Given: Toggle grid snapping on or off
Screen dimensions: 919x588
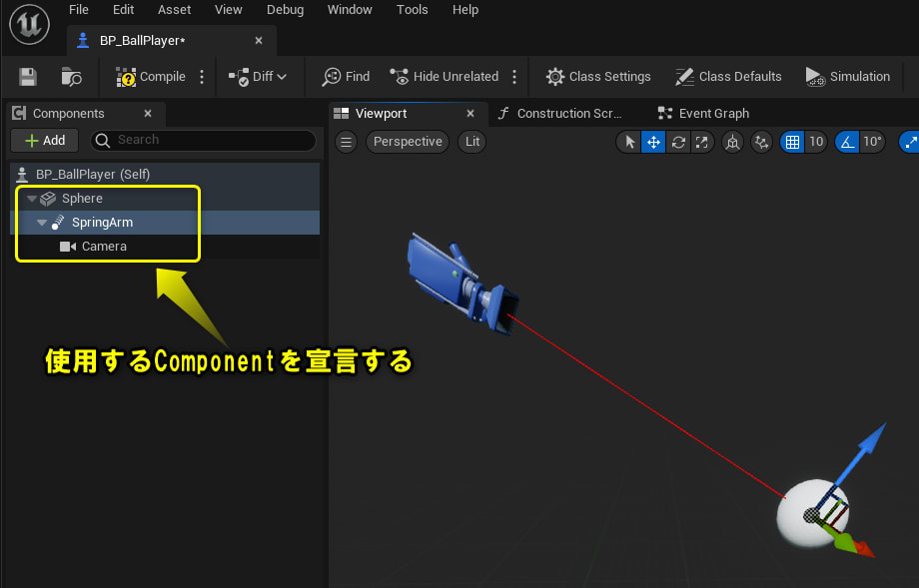Looking at the screenshot, I should (790, 142).
